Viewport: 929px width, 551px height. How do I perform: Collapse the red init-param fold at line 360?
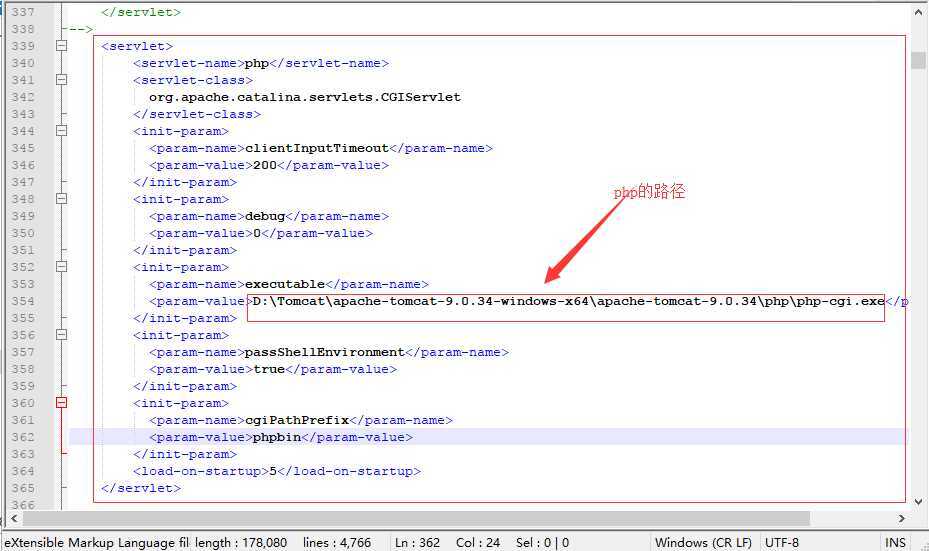(61, 403)
